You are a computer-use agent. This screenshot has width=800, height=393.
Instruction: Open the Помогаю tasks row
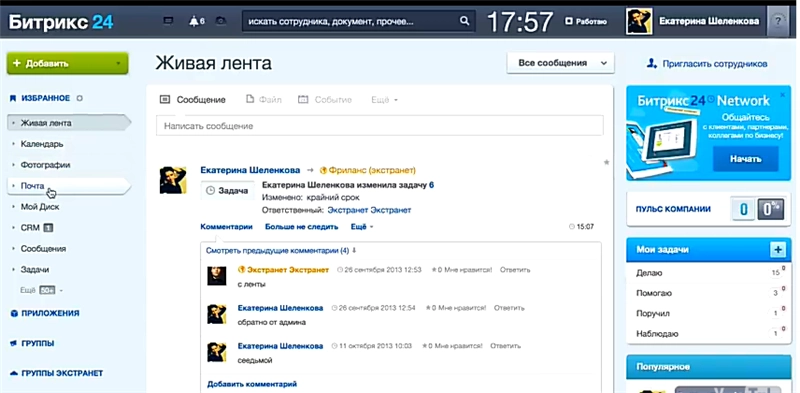point(709,293)
